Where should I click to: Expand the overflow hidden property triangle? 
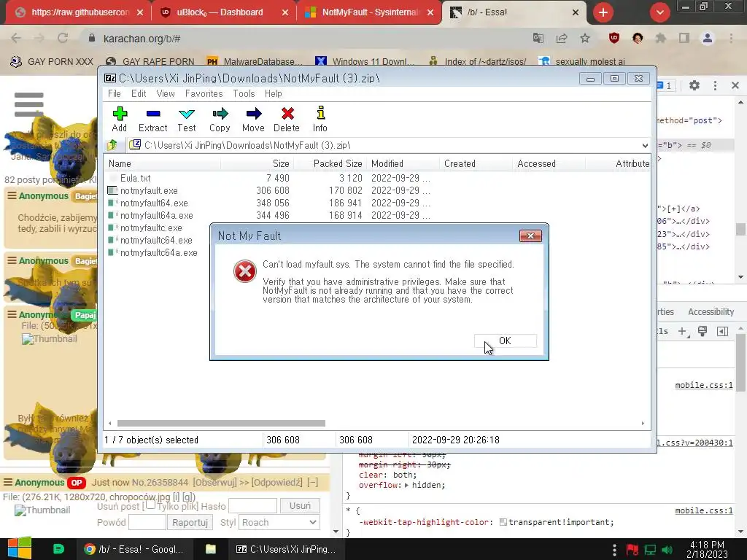(x=406, y=485)
